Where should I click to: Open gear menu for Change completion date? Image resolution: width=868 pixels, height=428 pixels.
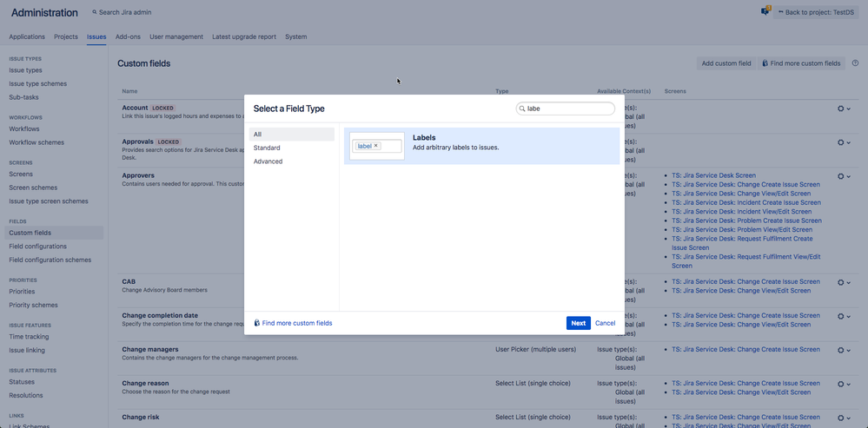[844, 316]
